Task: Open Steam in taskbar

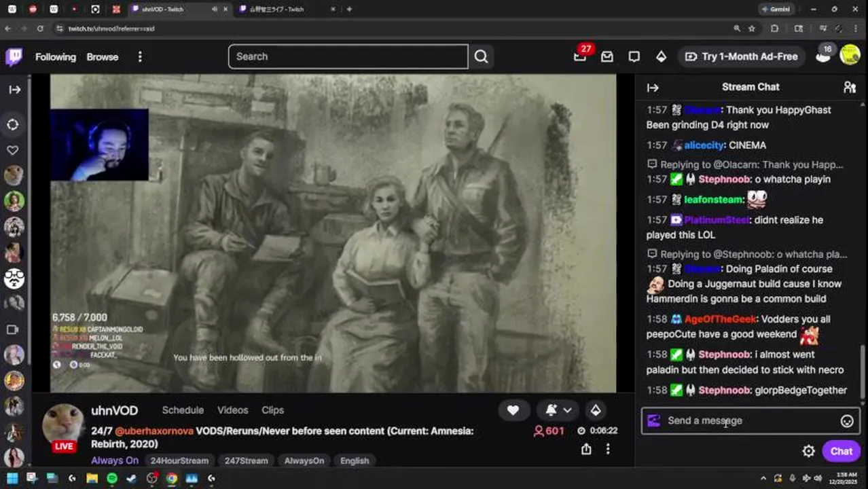Action: (132, 478)
